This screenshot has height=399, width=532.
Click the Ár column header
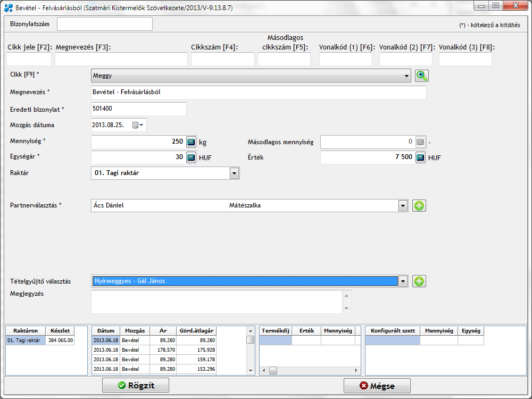[163, 331]
